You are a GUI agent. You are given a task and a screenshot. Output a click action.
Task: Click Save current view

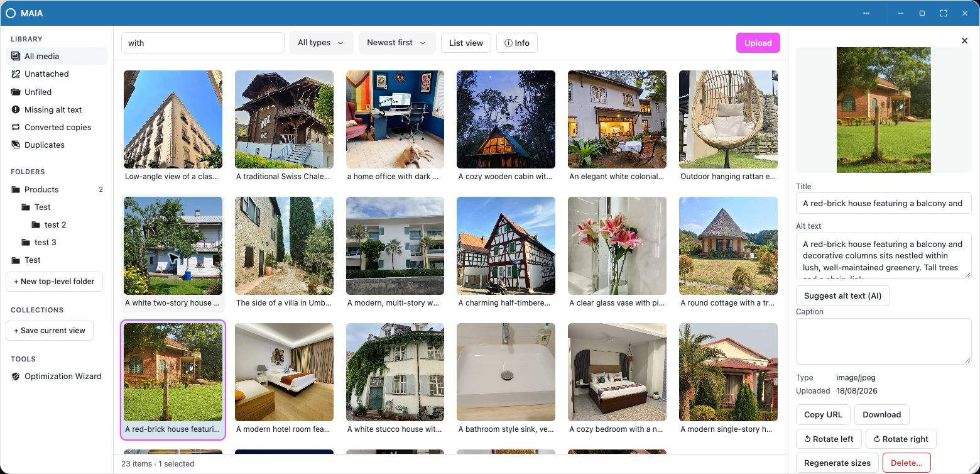tap(50, 330)
